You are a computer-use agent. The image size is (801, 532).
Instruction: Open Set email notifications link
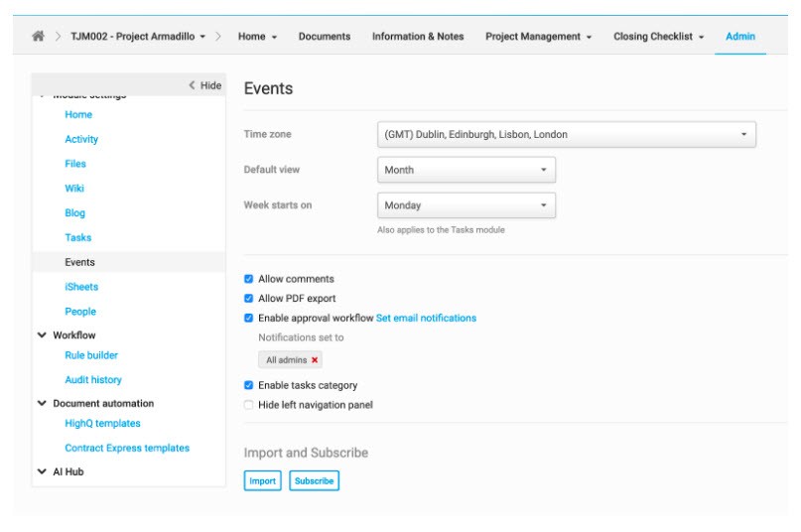point(426,319)
